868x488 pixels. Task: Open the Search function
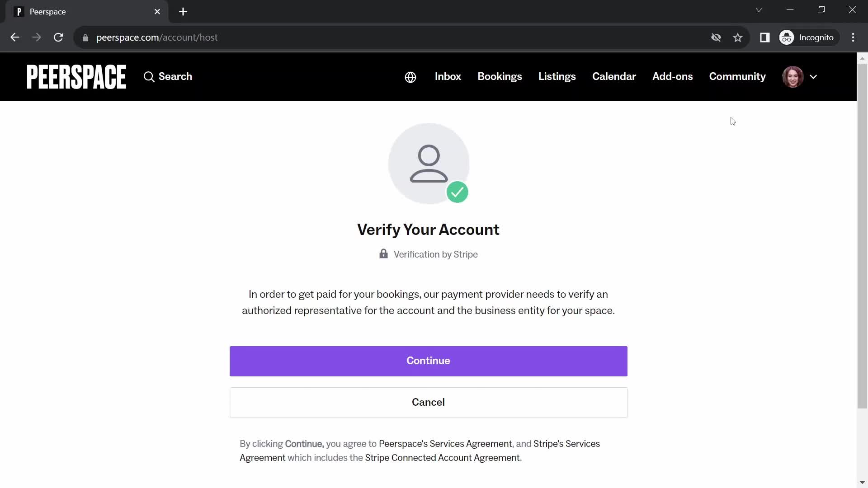[168, 76]
